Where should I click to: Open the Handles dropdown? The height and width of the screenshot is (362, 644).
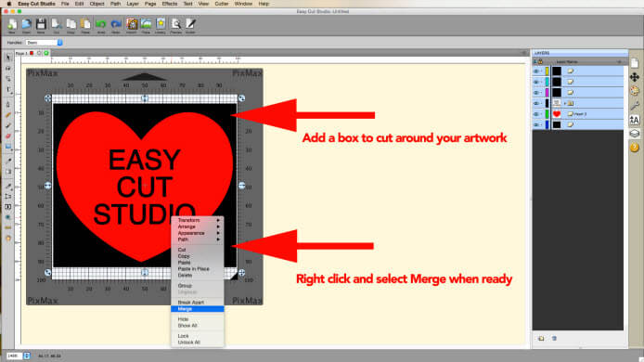click(x=44, y=43)
